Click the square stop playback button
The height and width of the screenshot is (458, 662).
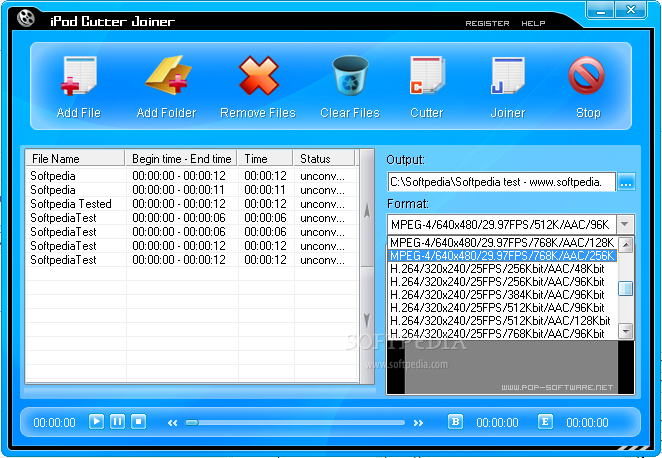pyautogui.click(x=138, y=422)
